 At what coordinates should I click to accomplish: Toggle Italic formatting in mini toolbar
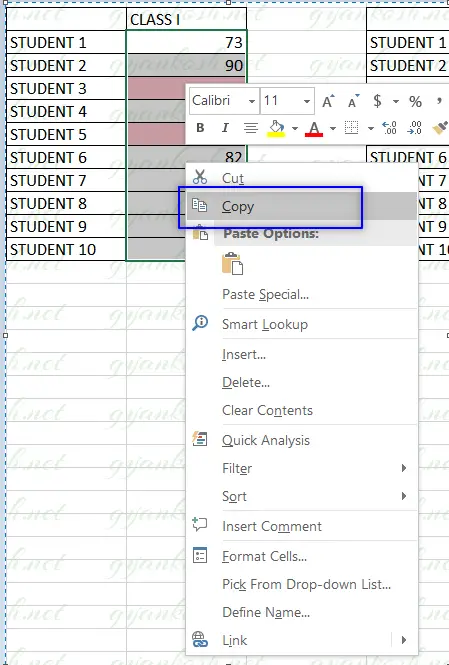click(225, 128)
